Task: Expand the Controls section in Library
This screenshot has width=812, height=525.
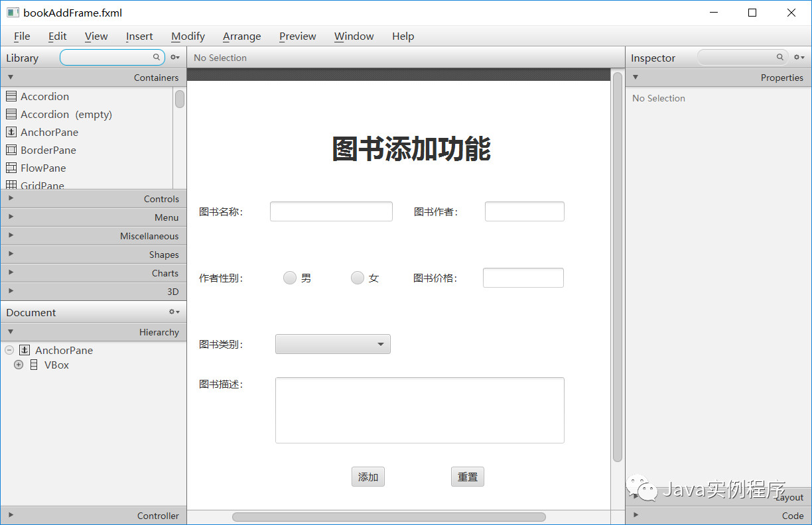Action: pyautogui.click(x=11, y=198)
